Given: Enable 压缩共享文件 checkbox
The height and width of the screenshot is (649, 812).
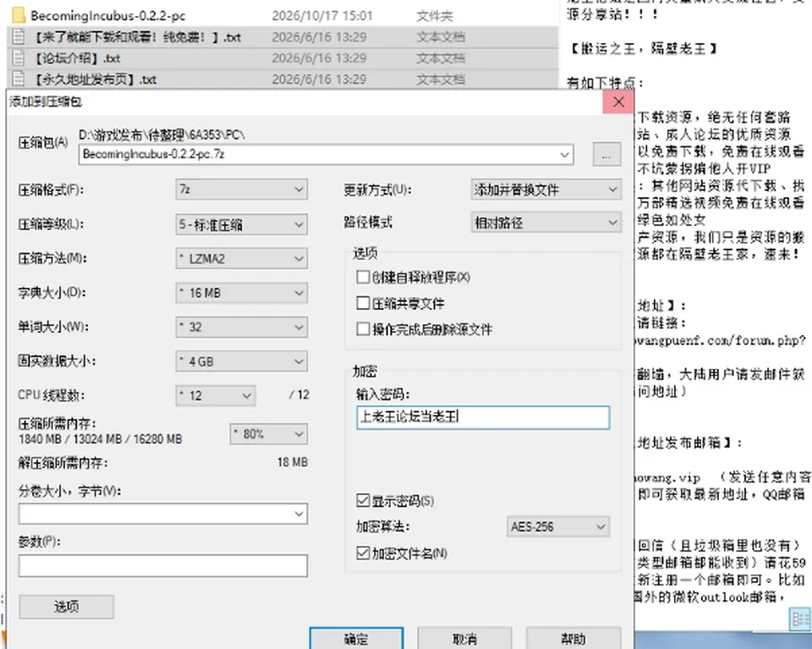Looking at the screenshot, I should pos(363,303).
